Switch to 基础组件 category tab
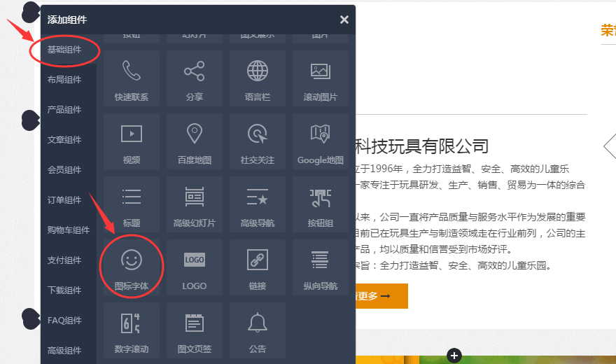This screenshot has height=364, width=616. (x=64, y=50)
